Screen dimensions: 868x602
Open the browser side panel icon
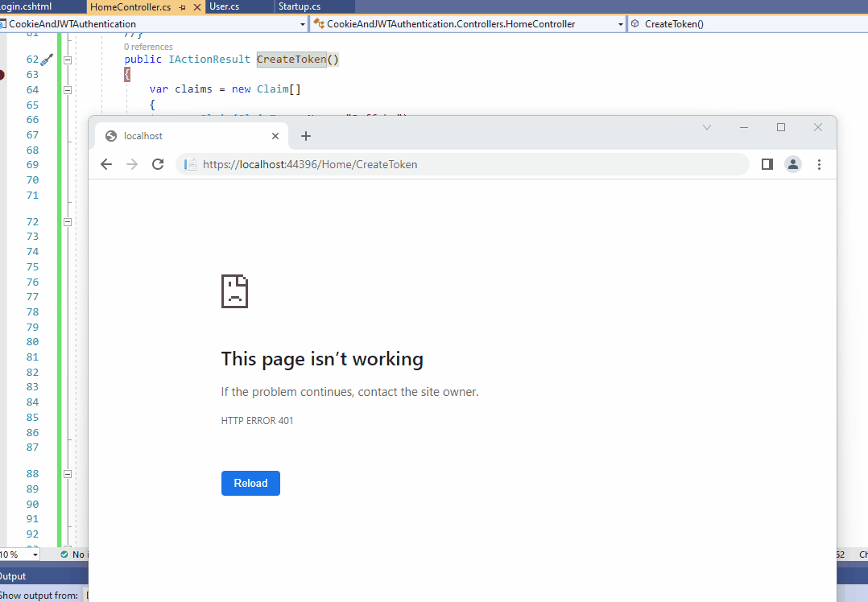click(x=767, y=164)
